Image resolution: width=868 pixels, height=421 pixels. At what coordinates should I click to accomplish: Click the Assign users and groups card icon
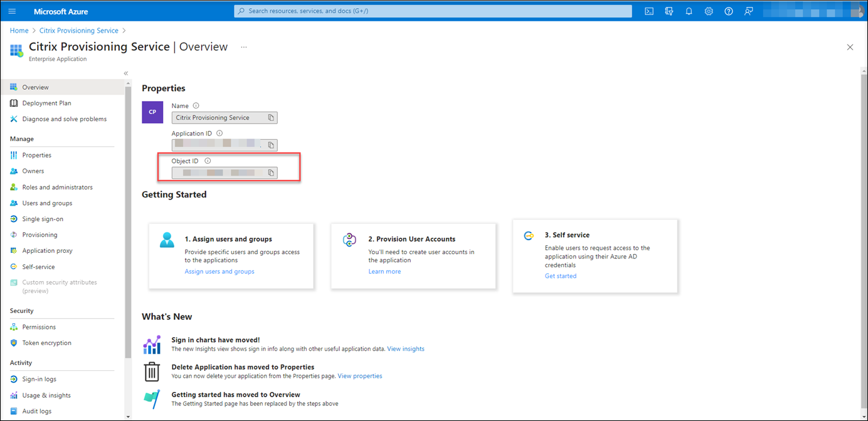click(167, 240)
